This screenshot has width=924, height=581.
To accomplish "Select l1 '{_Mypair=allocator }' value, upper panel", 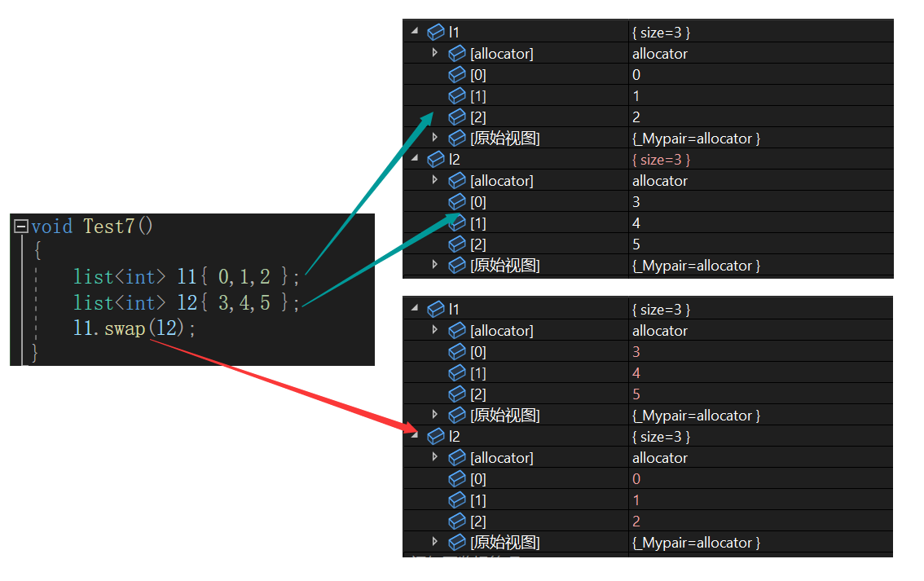I will coord(696,139).
